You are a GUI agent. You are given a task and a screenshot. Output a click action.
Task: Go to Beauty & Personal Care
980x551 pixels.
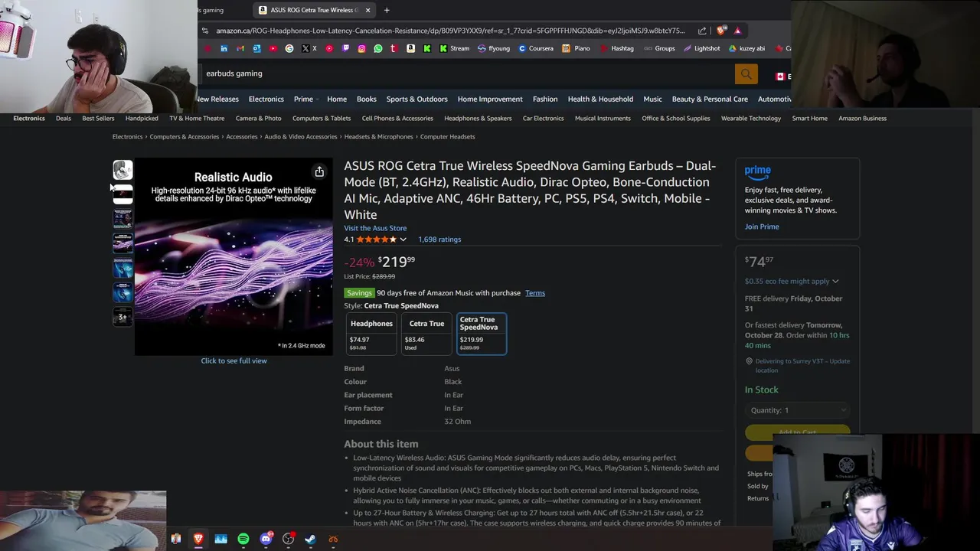(710, 99)
